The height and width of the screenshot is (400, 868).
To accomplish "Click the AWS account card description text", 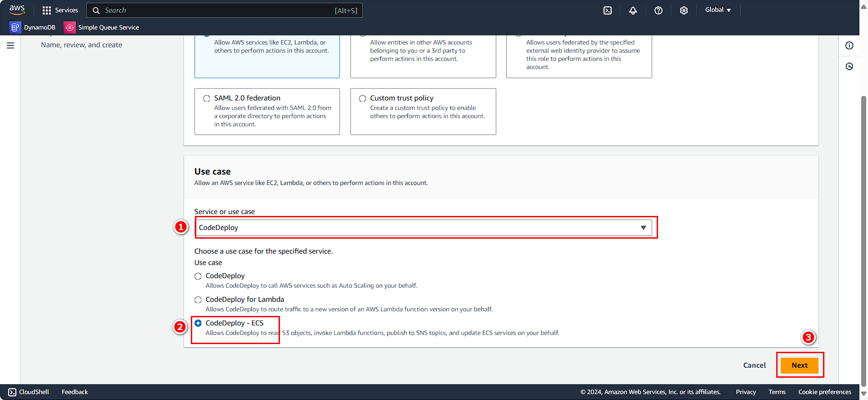I will tap(421, 50).
